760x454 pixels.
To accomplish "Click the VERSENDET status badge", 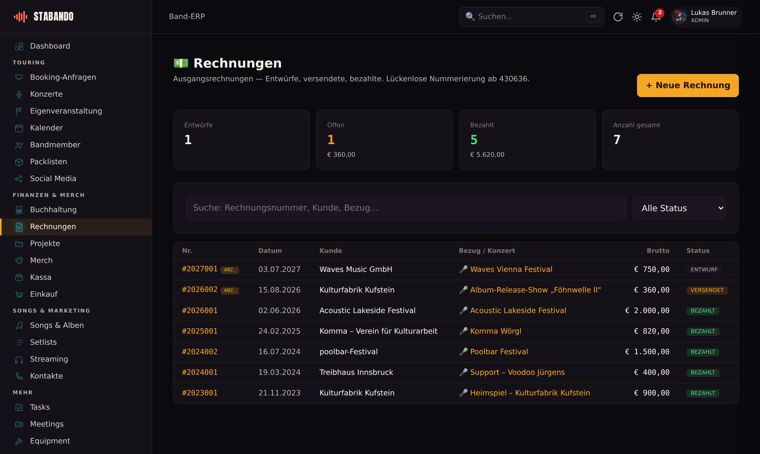I will coord(707,290).
